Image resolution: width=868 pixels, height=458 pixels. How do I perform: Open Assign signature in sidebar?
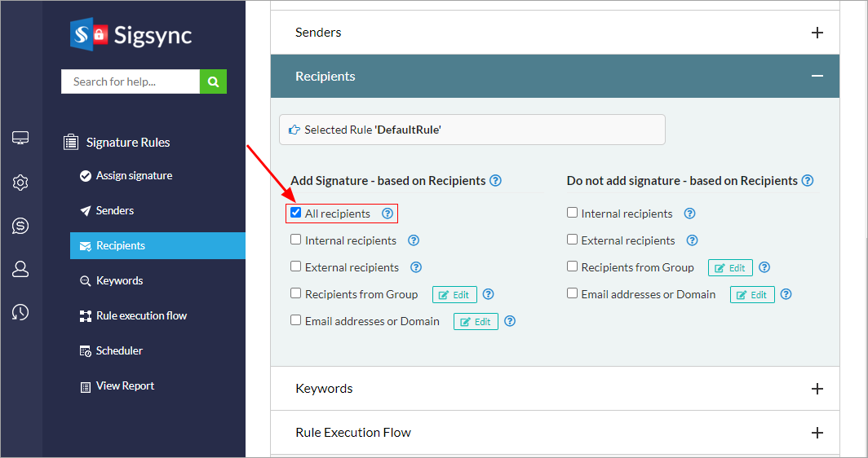(134, 176)
